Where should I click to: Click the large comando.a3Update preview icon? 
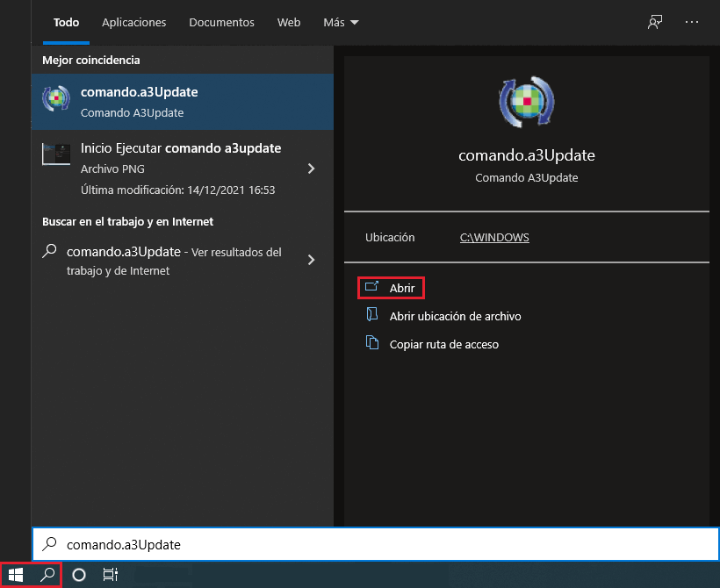point(527,102)
